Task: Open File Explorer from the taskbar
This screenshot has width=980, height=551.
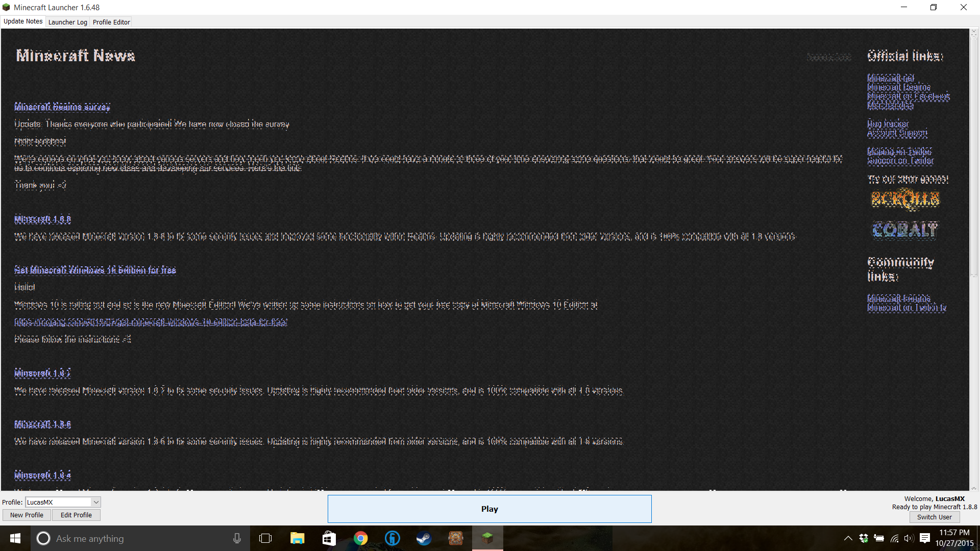Action: point(297,538)
